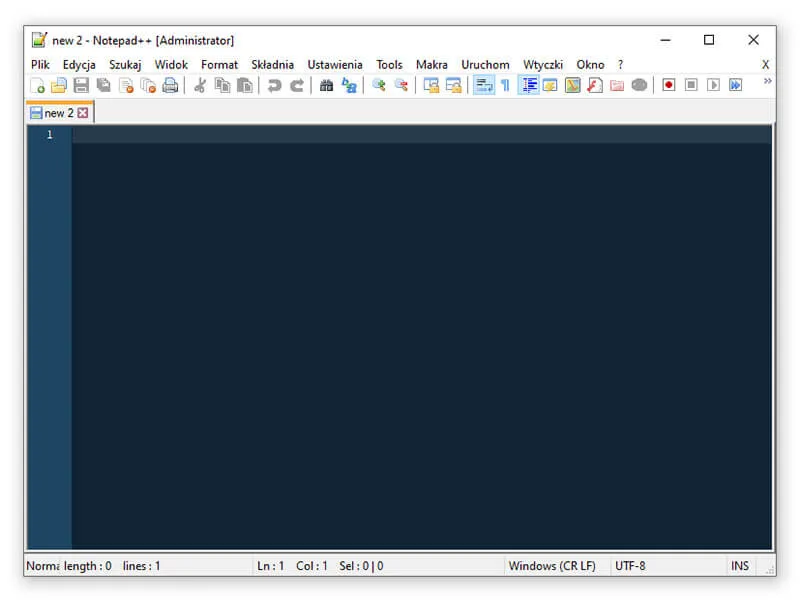Image resolution: width=800 pixels, height=600 pixels.
Task: Start macro recording with red record icon
Action: [x=668, y=86]
